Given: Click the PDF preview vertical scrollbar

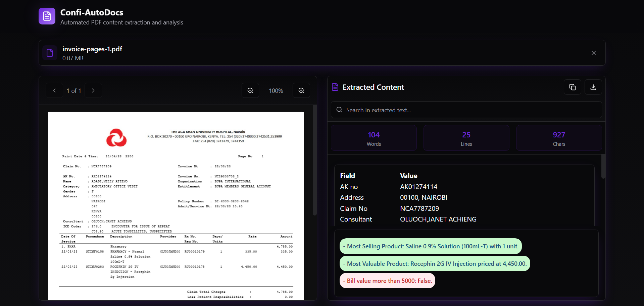Looking at the screenshot, I should pos(315,160).
